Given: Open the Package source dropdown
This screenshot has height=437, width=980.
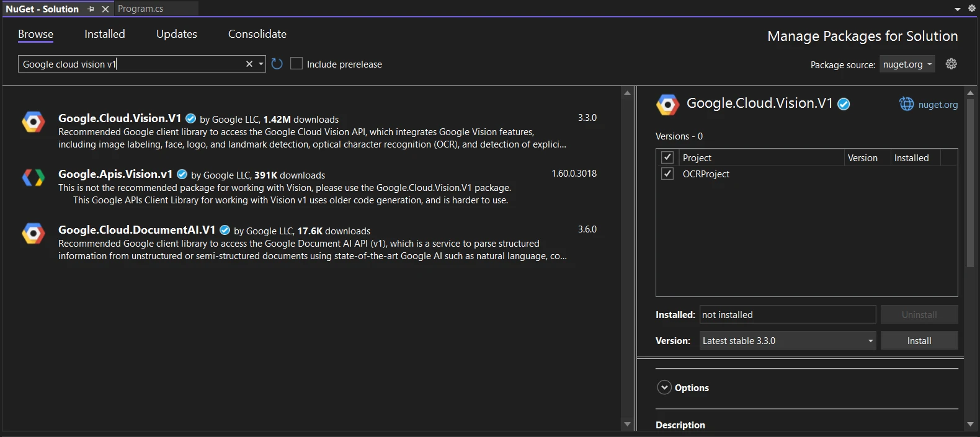Looking at the screenshot, I should tap(907, 64).
